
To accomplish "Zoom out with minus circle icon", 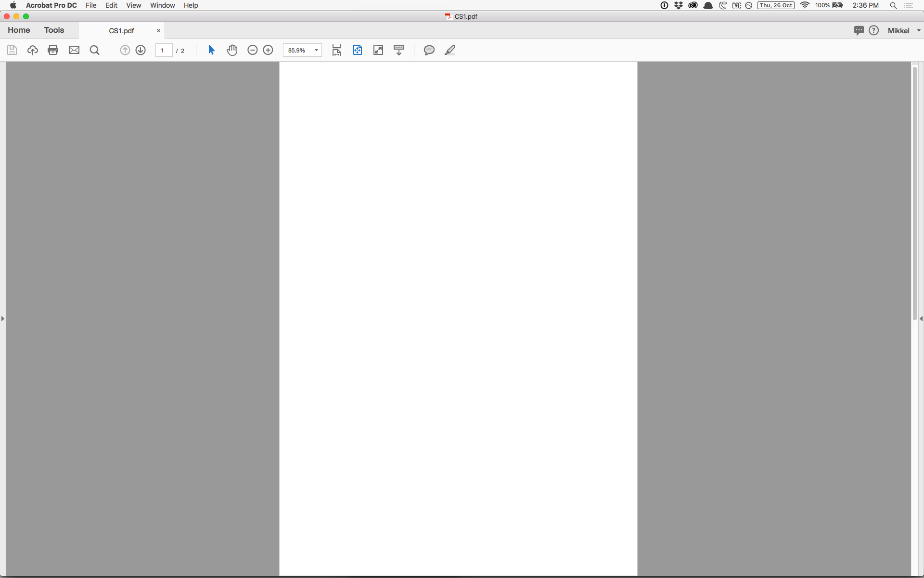I will [252, 50].
